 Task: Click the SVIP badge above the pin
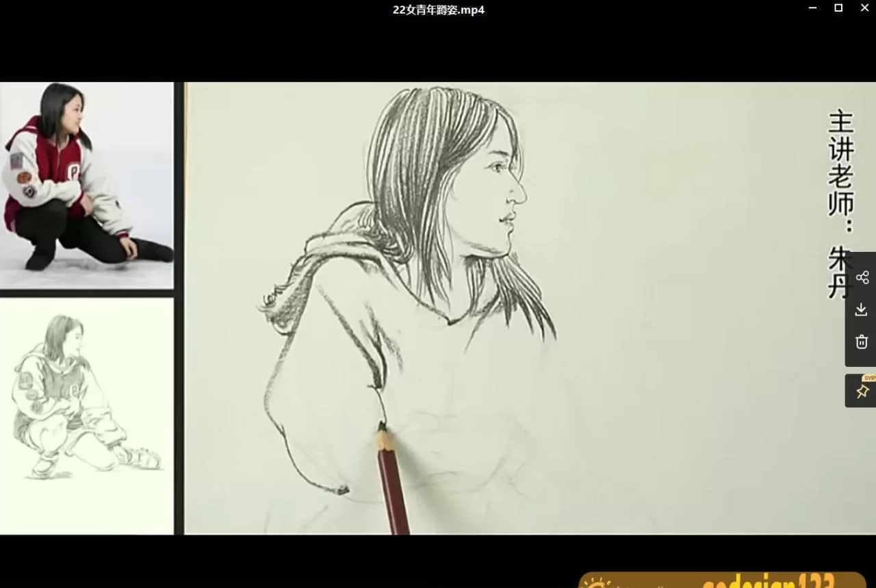869,378
